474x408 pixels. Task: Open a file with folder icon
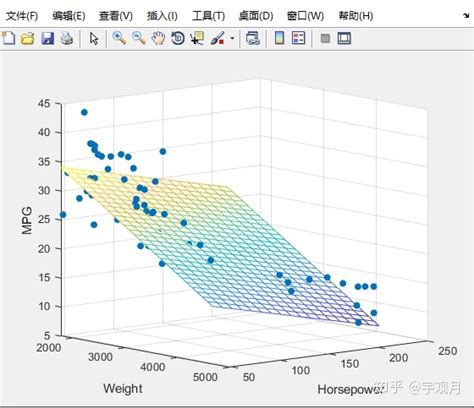28,38
